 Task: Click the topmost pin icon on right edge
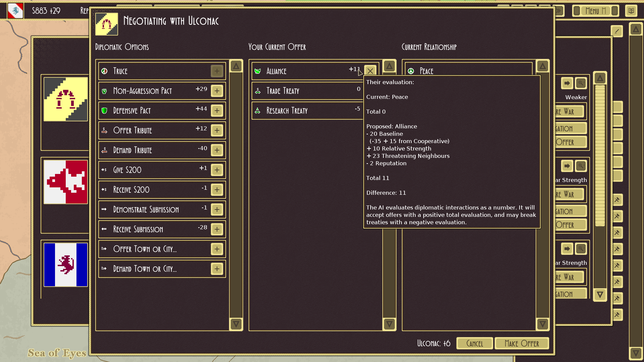[x=618, y=200]
